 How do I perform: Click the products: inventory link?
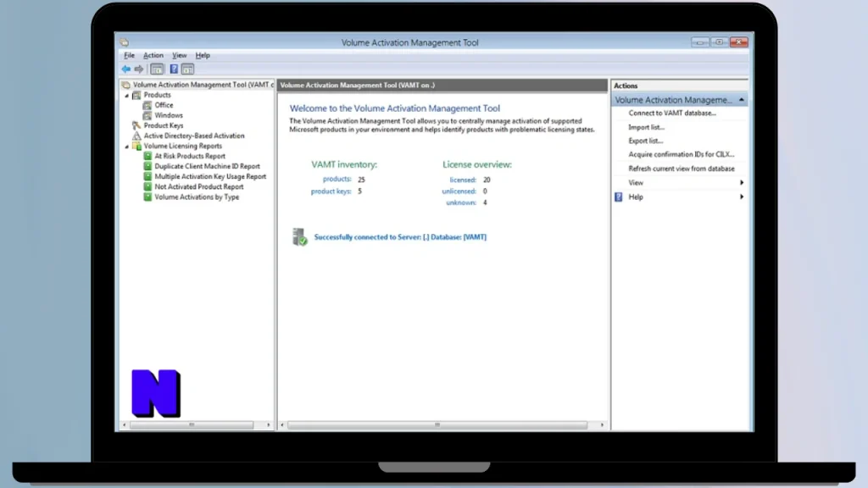pos(337,180)
